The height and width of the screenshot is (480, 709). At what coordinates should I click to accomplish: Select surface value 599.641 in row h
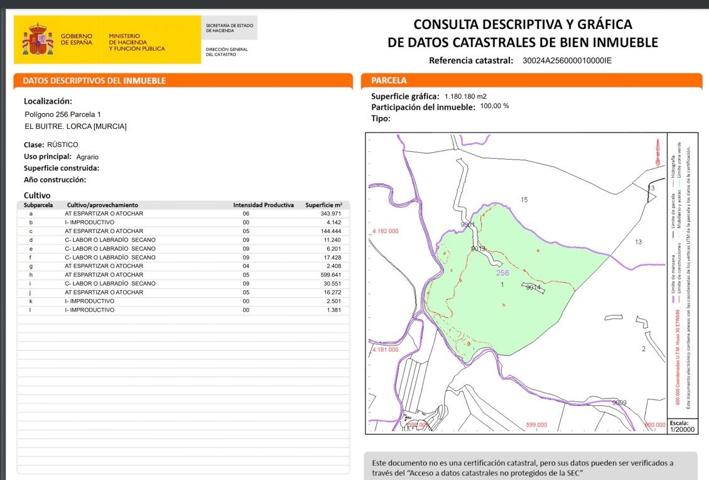click(331, 275)
